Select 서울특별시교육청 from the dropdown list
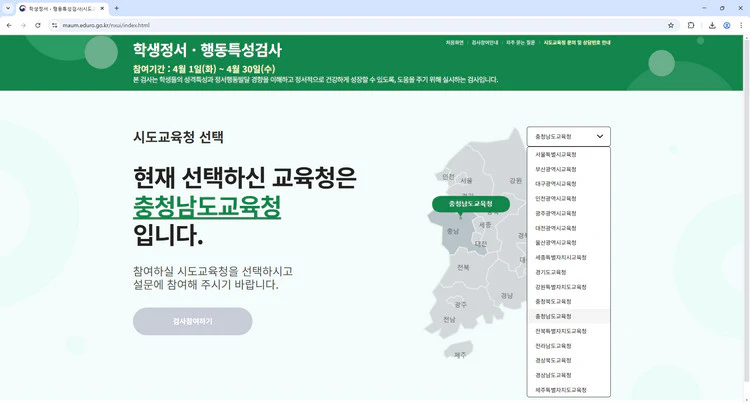Screen dimensions: 750x403 tap(556, 155)
